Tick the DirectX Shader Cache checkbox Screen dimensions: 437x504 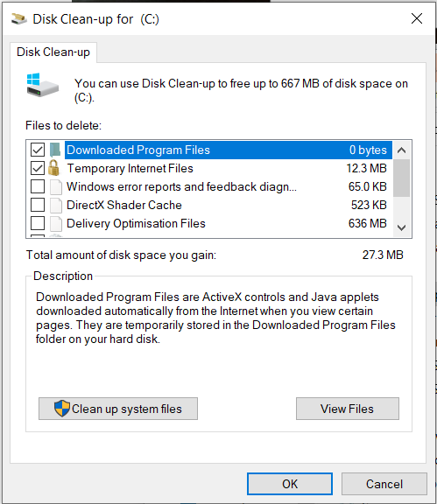[38, 205]
